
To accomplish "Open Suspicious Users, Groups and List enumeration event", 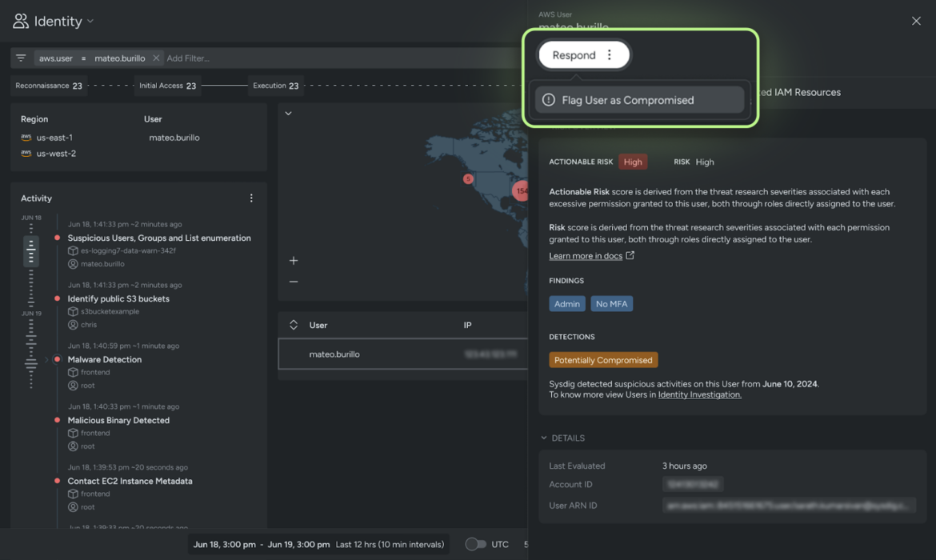I will tap(158, 238).
